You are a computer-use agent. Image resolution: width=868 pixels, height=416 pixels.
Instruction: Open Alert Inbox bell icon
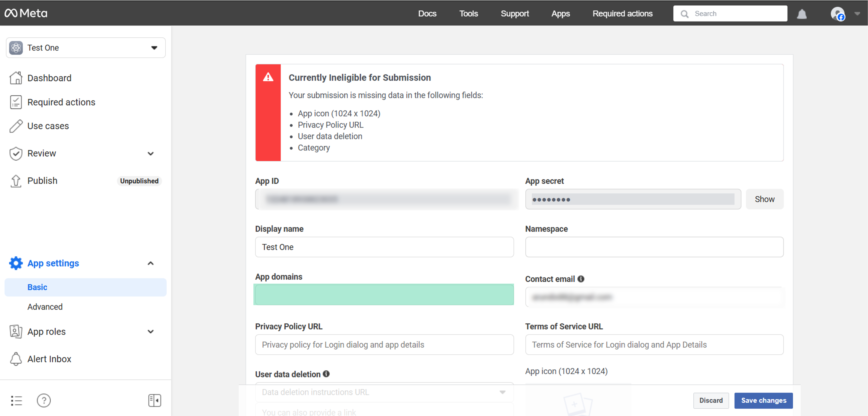[16, 359]
